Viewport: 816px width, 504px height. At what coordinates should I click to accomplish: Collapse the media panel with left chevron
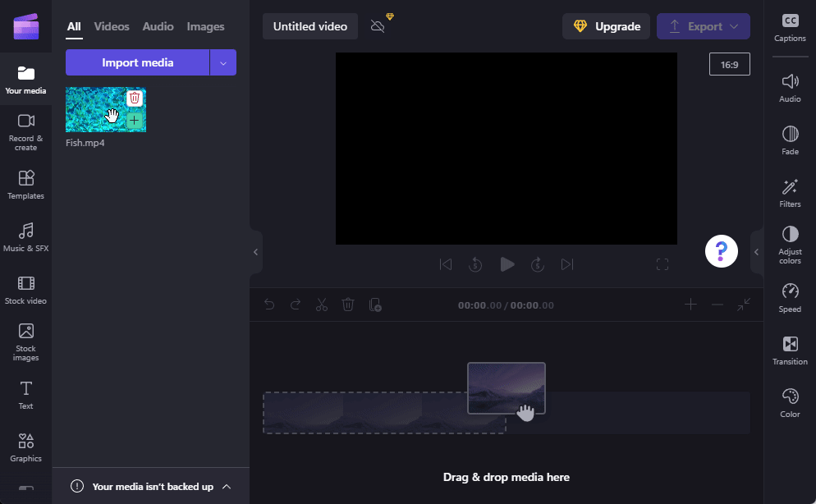(x=255, y=252)
